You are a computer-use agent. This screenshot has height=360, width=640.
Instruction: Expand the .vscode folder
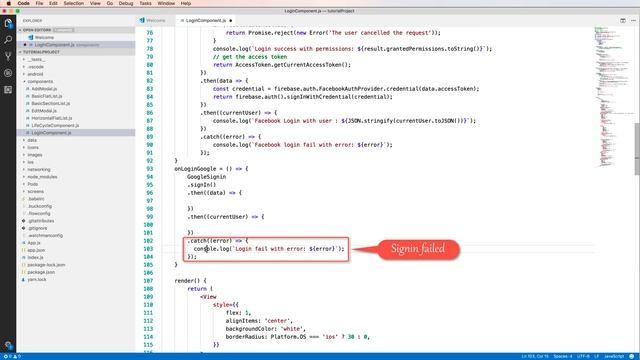click(x=24, y=67)
